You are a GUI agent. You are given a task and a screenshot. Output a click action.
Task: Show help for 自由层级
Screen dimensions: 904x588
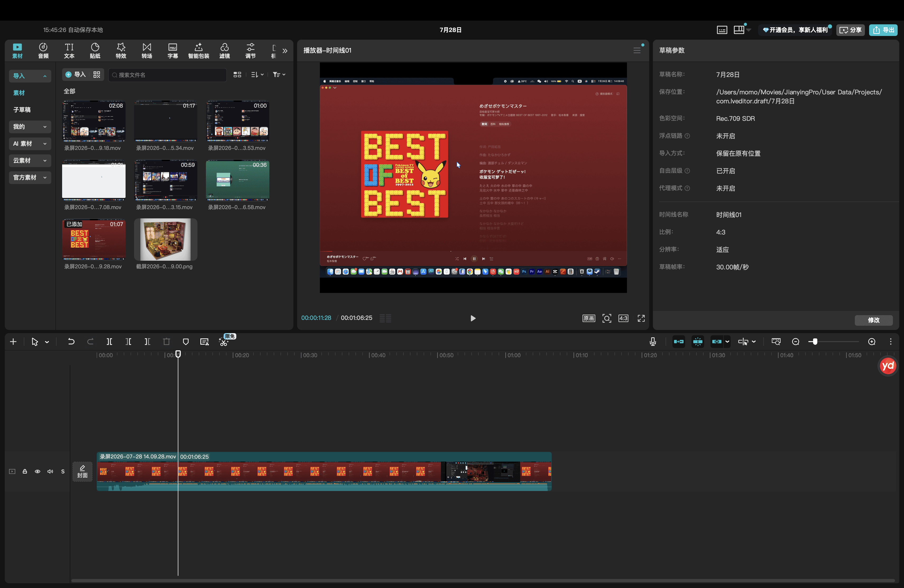[x=687, y=171]
